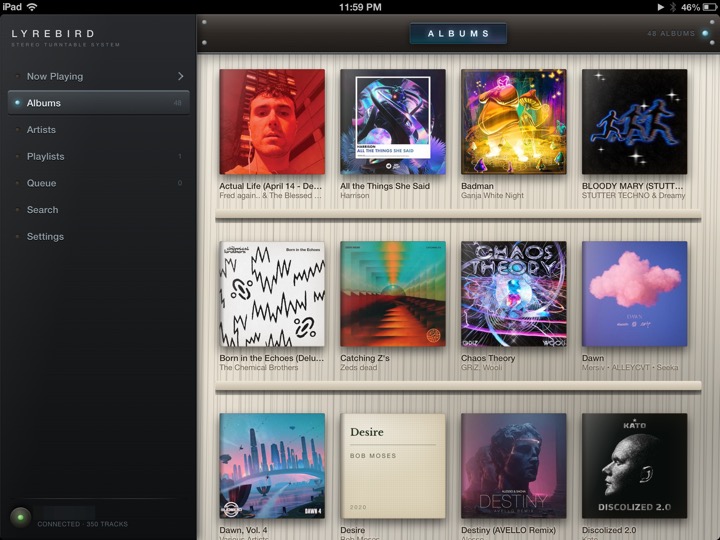720x540 pixels.
Task: Click 'Catching Z's' title text
Action: click(x=365, y=358)
